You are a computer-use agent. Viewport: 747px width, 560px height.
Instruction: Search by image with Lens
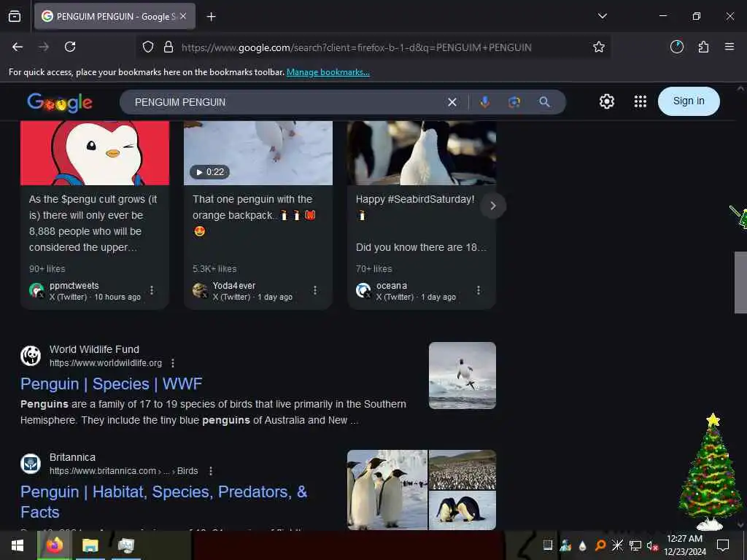tap(514, 102)
